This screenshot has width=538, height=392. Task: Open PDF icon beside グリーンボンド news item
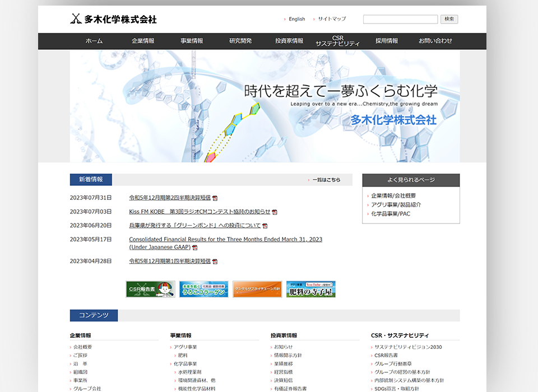(x=265, y=225)
